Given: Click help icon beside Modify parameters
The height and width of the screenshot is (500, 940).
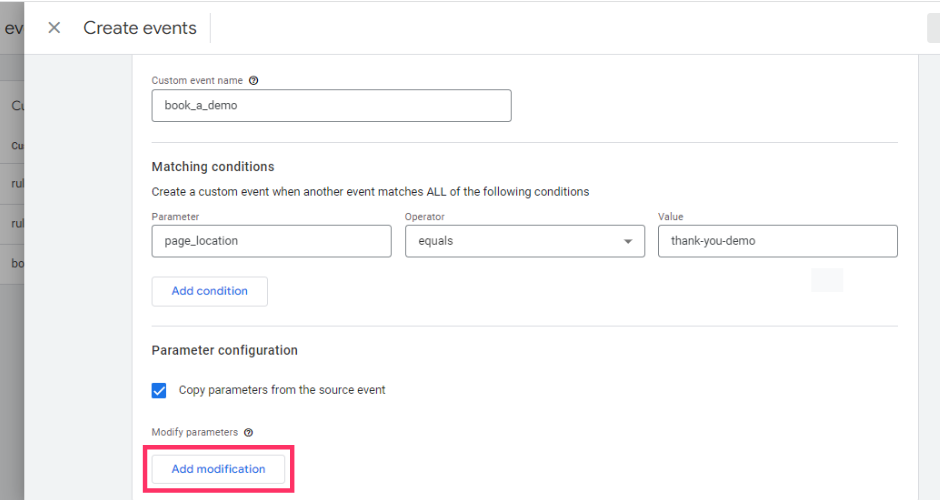Looking at the screenshot, I should (248, 433).
